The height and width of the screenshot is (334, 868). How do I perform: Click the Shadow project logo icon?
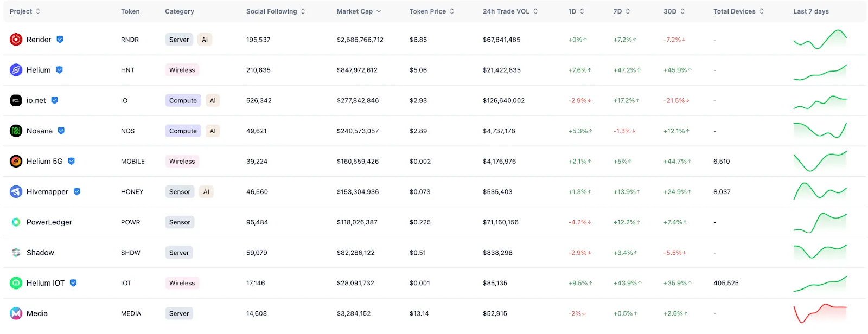tap(16, 253)
